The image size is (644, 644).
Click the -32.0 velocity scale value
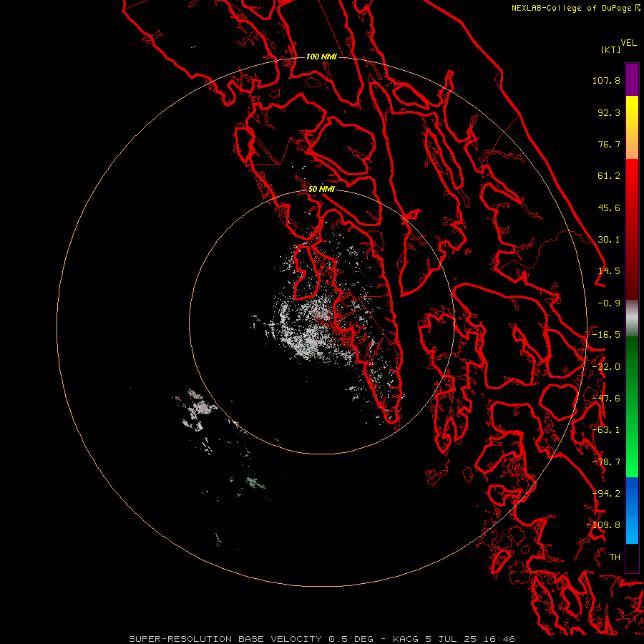(606, 367)
